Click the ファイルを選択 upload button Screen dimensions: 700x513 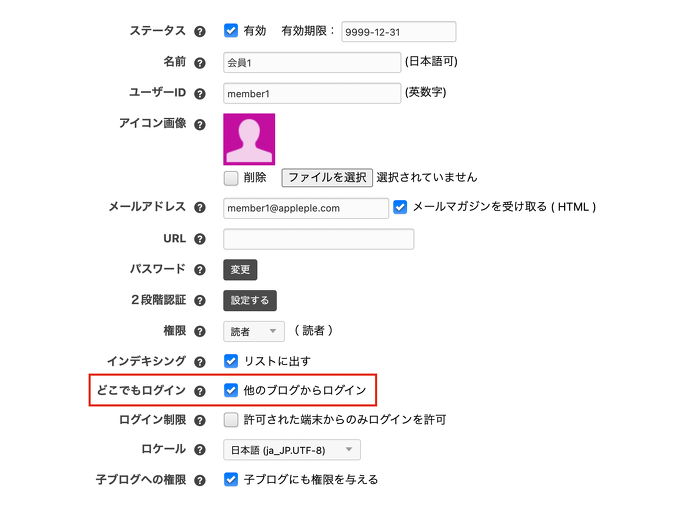coord(327,178)
